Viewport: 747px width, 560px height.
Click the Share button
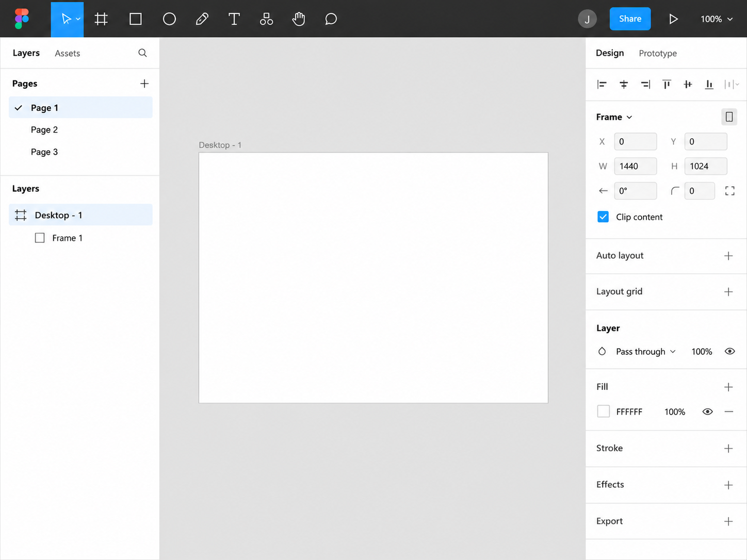click(x=630, y=19)
